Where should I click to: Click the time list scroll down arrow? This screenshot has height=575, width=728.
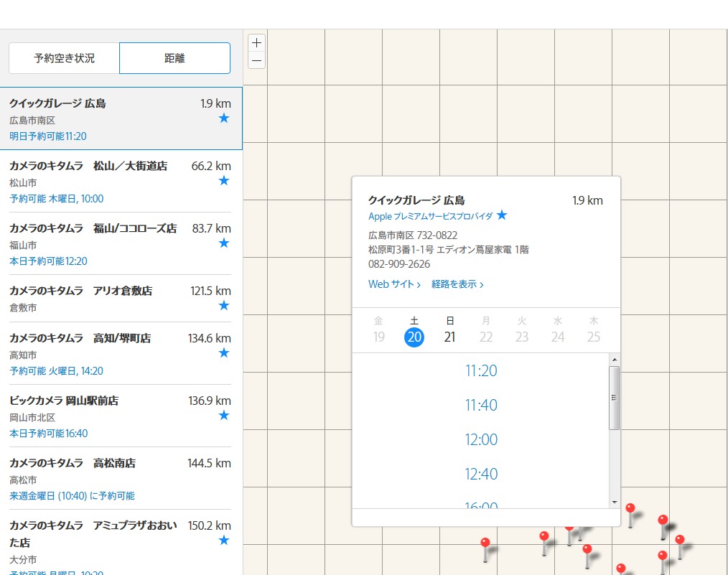pos(614,502)
